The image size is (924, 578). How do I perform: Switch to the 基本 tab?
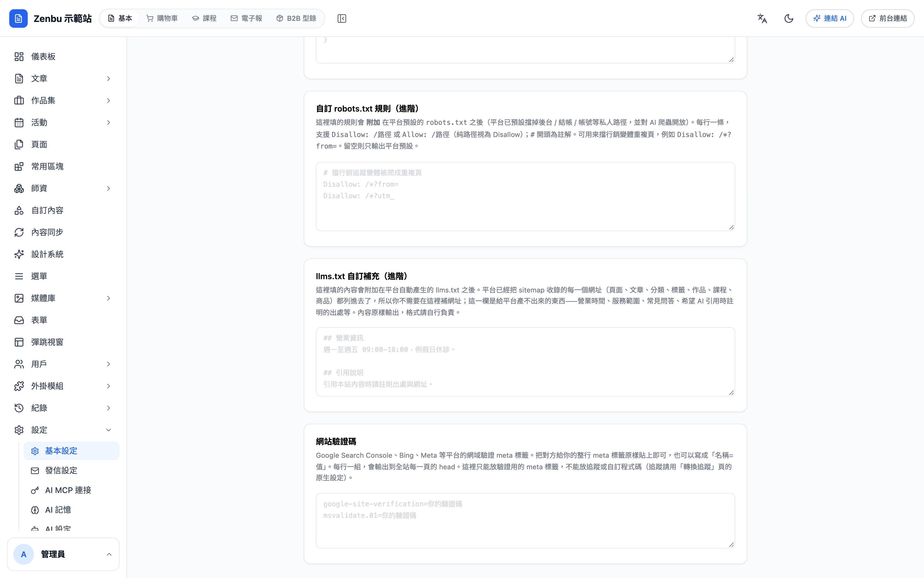120,18
